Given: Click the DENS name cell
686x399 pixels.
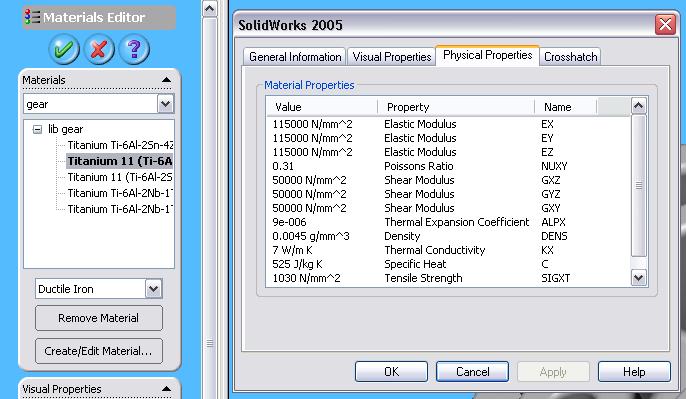Looking at the screenshot, I should (x=554, y=236).
